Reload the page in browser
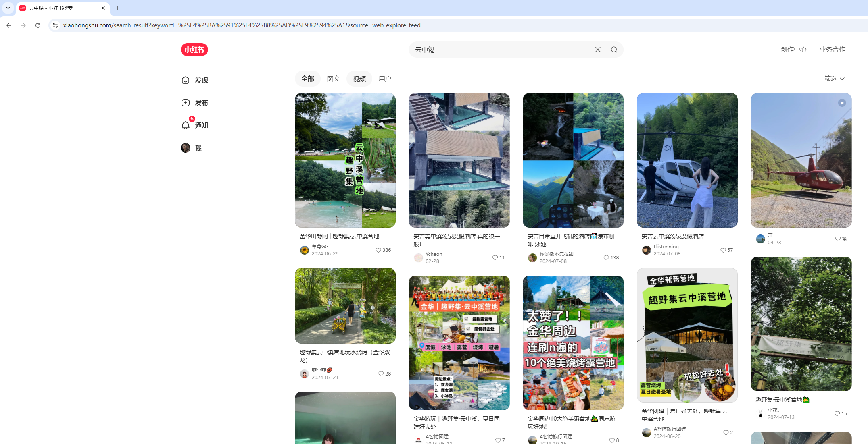The width and height of the screenshot is (868, 444). pyautogui.click(x=38, y=25)
